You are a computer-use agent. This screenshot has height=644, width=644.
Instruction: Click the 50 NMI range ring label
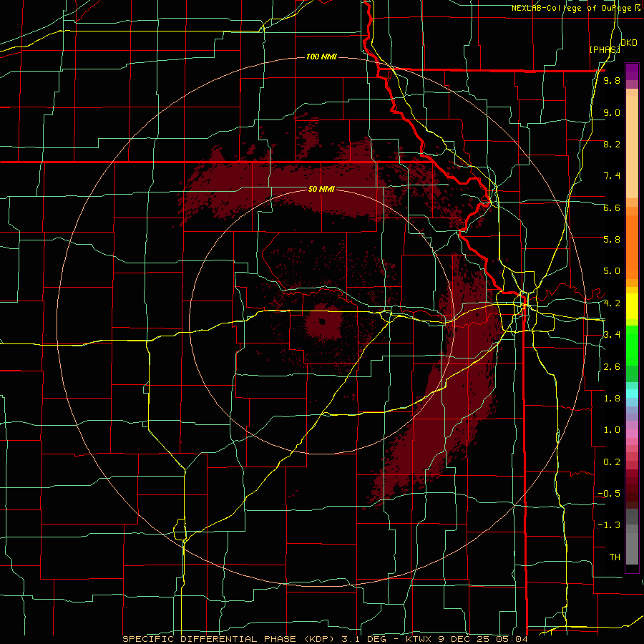point(321,189)
